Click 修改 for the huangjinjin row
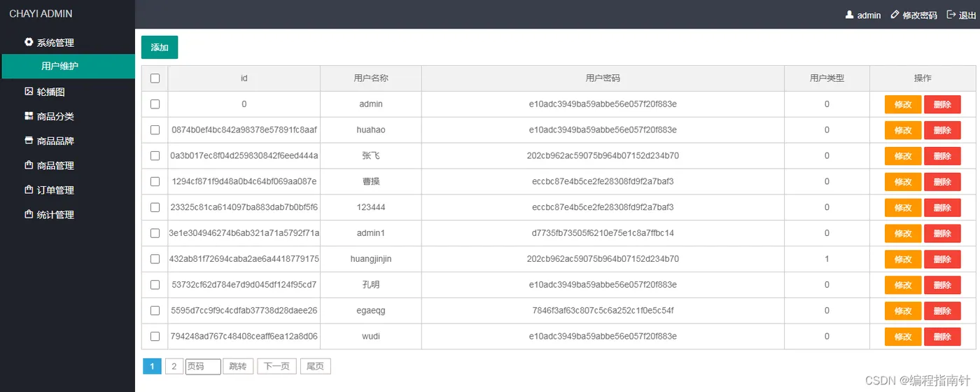The image size is (980, 392). (903, 259)
